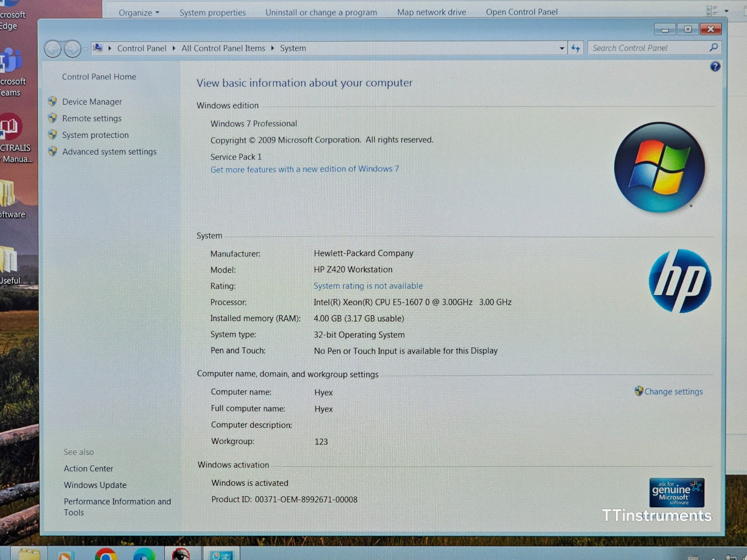Image resolution: width=747 pixels, height=560 pixels.
Task: Open Performance Information and Tools
Action: 117,507
